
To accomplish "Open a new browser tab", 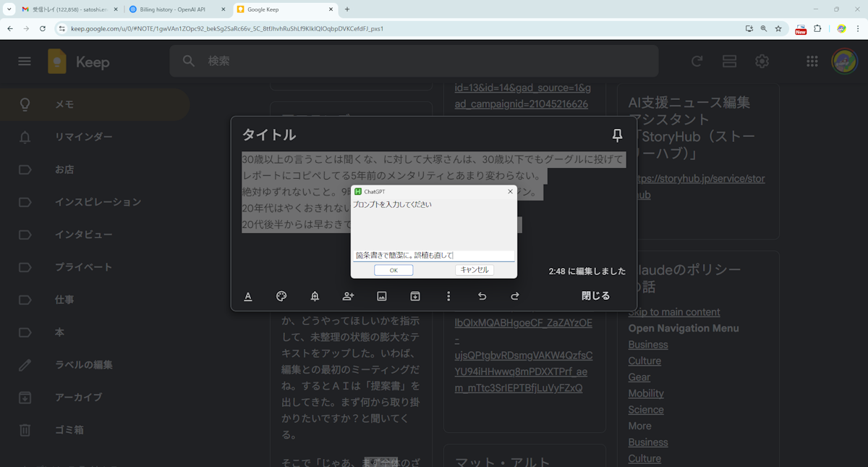I will 347,9.
